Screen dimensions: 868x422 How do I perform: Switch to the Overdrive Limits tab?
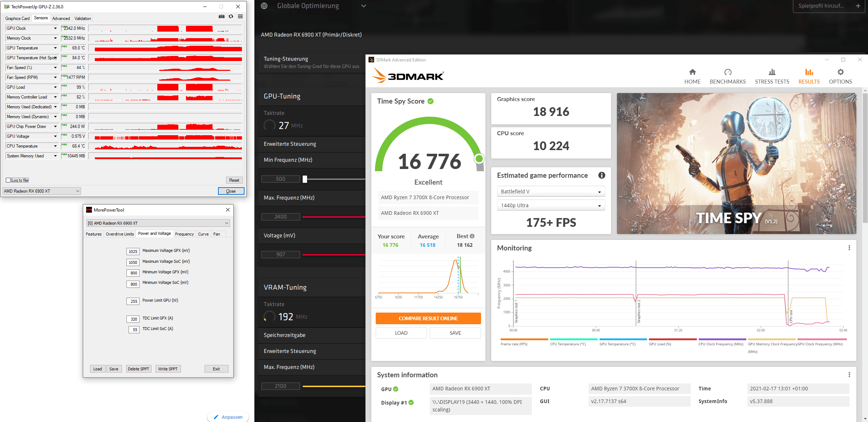click(x=120, y=234)
